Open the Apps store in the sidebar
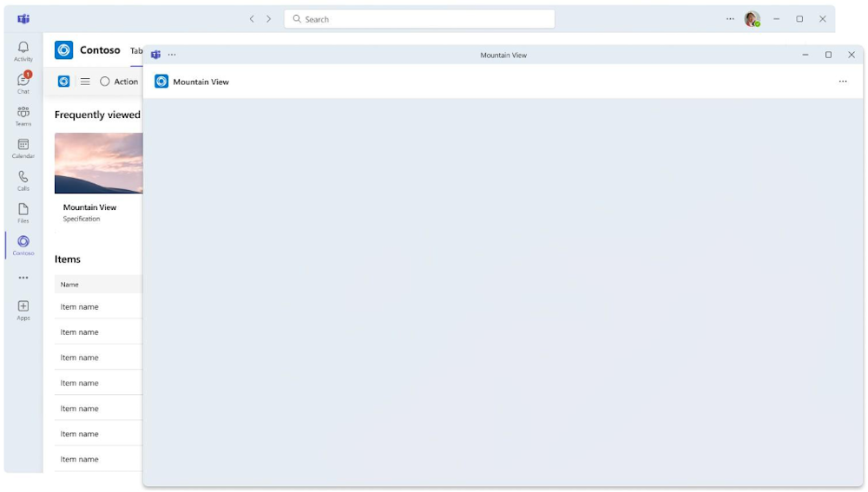This screenshot has width=868, height=492. (23, 310)
